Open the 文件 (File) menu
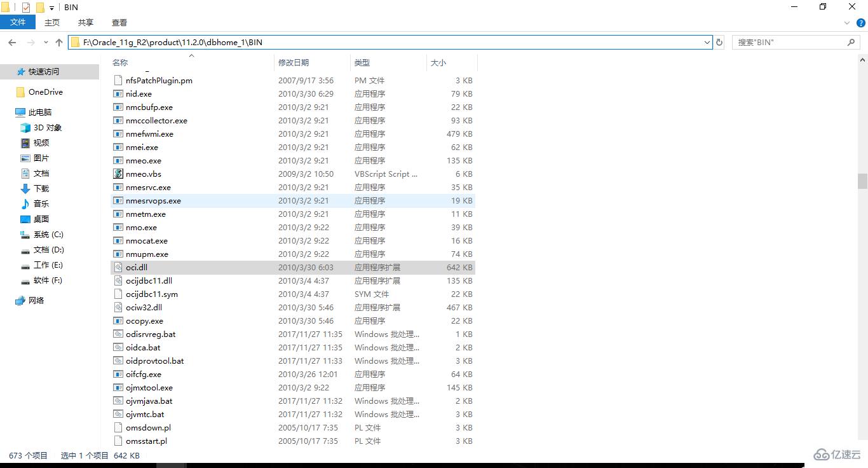The image size is (868, 468). point(18,22)
